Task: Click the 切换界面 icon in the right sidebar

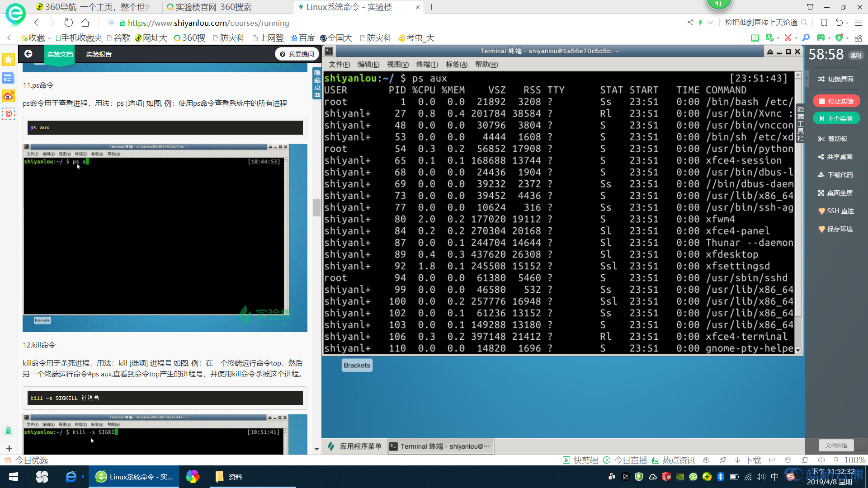Action: point(836,78)
